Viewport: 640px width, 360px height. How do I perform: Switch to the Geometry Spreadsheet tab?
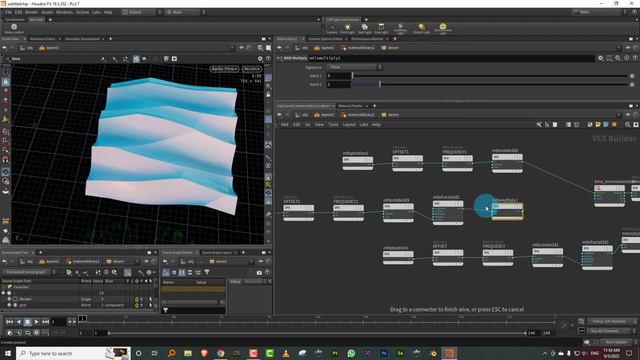tap(82, 39)
